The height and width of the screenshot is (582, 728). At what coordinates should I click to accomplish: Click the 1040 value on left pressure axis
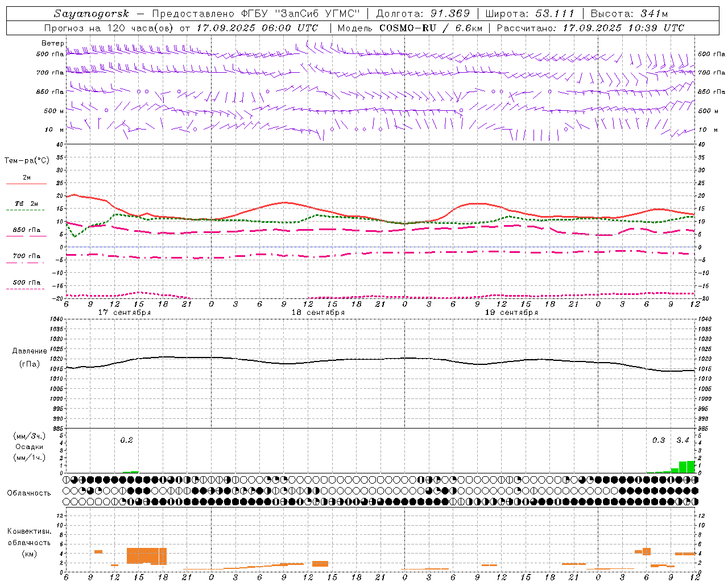56,319
